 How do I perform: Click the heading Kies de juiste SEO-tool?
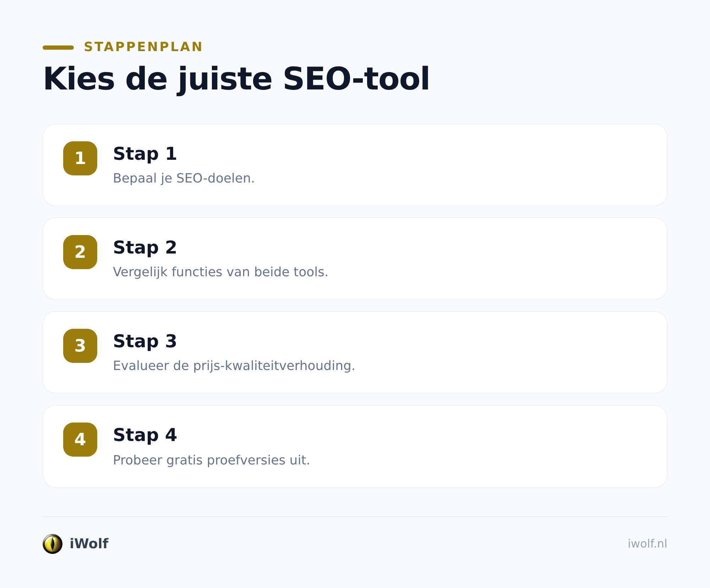tap(236, 80)
